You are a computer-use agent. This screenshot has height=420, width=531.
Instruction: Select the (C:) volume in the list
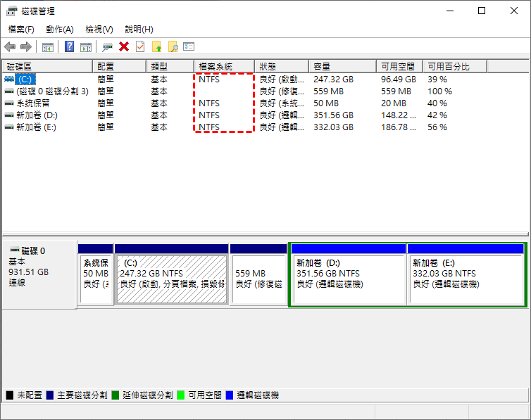(x=25, y=79)
